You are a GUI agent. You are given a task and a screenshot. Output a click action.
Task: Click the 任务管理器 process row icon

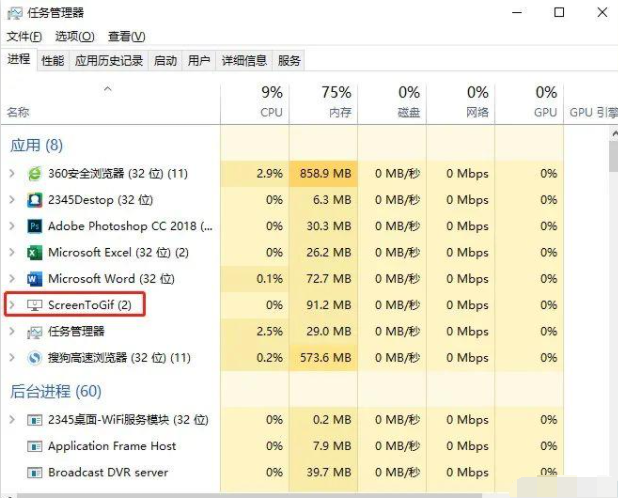(35, 331)
